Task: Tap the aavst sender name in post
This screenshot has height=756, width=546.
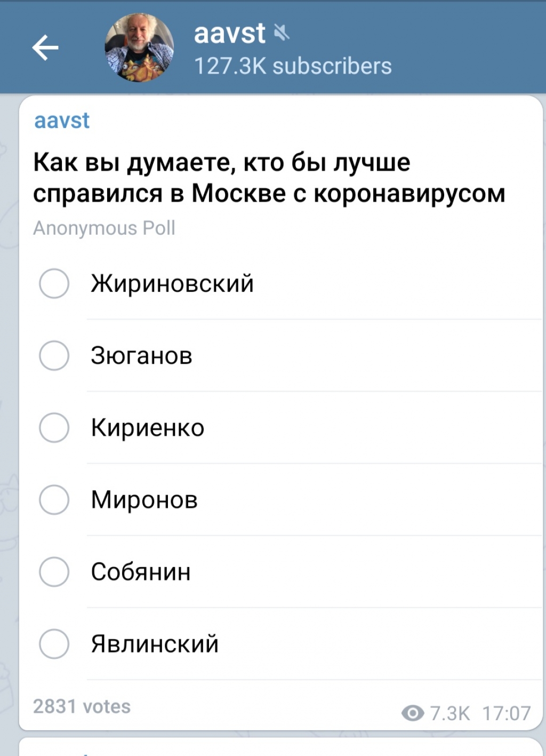Action: (x=62, y=121)
